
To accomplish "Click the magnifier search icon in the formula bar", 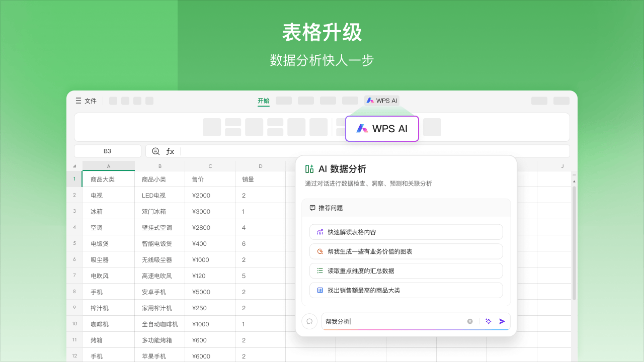I will tap(155, 151).
